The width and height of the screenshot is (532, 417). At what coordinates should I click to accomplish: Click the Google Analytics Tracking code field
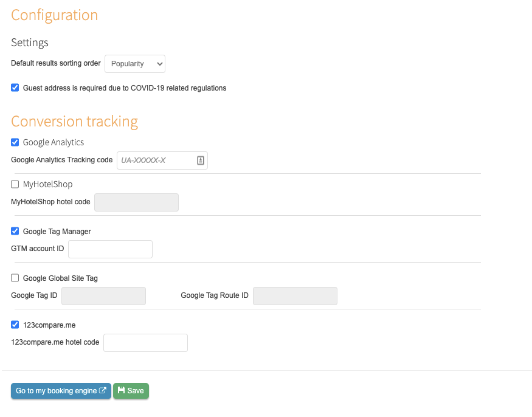(162, 160)
